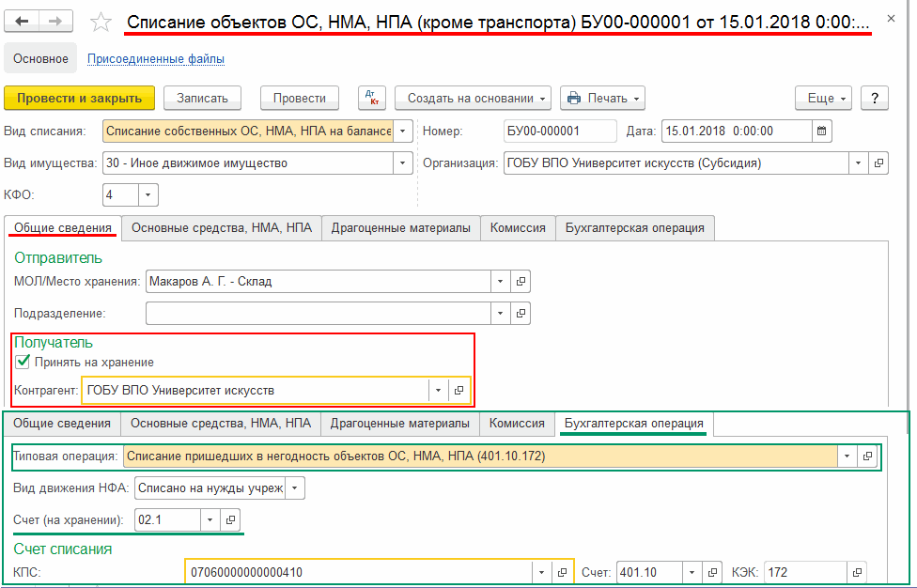
Task: Expand the Вид имущества dropdown
Action: point(403,162)
